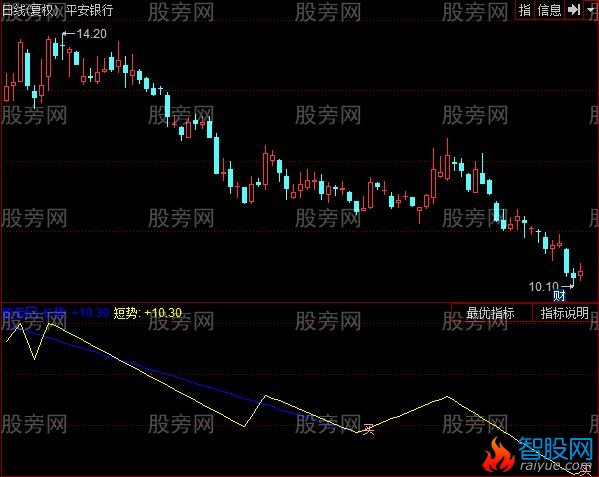The height and width of the screenshot is (477, 599).
Task: Click the 财 marker under the chart
Action: tap(559, 296)
